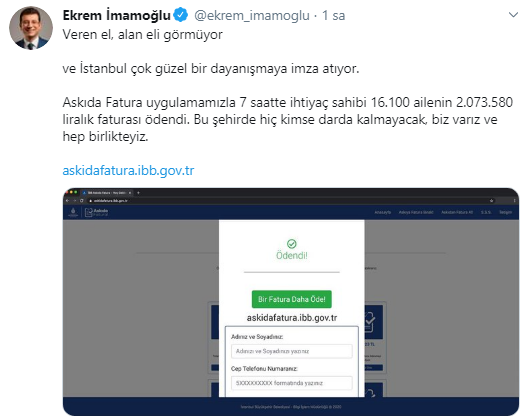
Task: Click the browser reload icon
Action: click(81, 201)
